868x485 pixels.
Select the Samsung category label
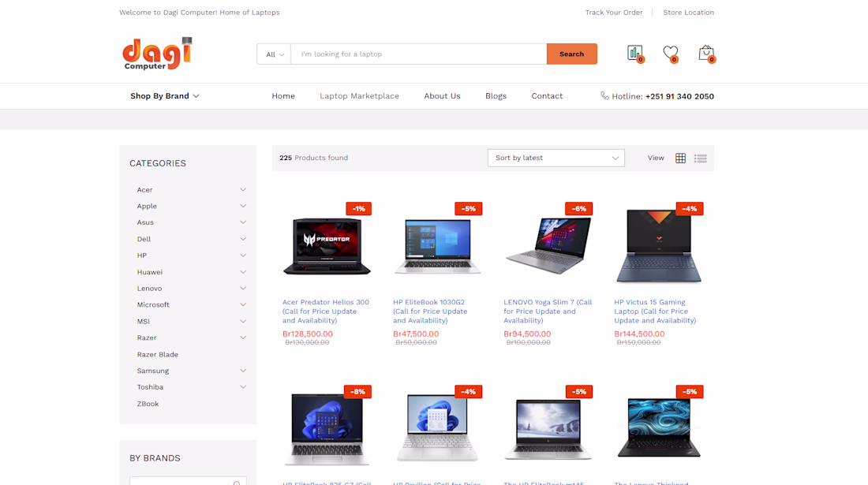tap(153, 371)
